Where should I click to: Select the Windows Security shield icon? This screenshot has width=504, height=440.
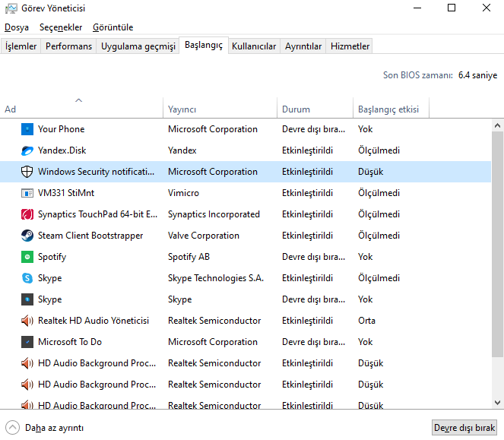27,172
